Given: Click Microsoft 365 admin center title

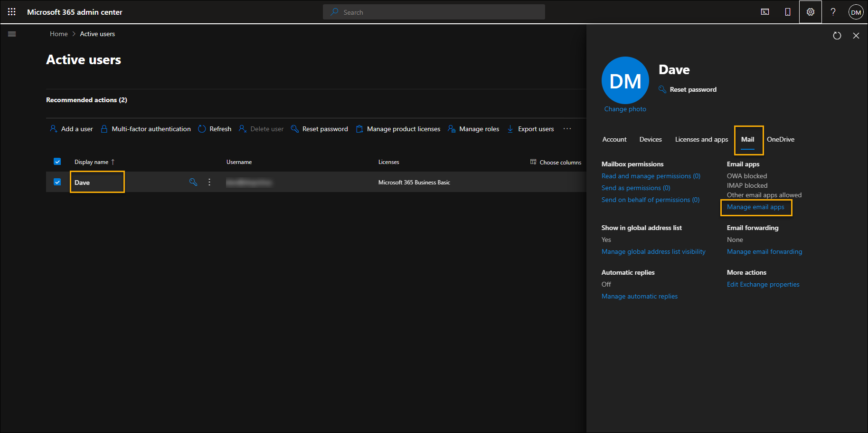Looking at the screenshot, I should pyautogui.click(x=75, y=12).
